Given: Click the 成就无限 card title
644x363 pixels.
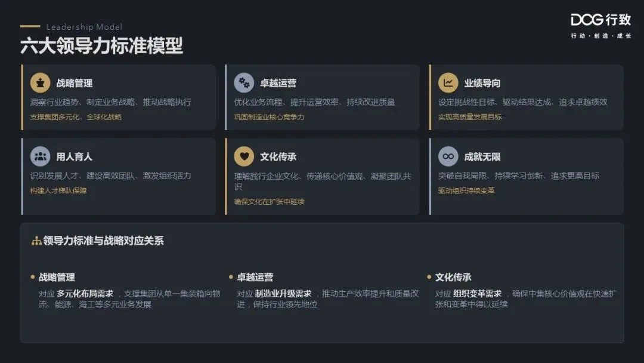Looking at the screenshot, I should [x=482, y=156].
